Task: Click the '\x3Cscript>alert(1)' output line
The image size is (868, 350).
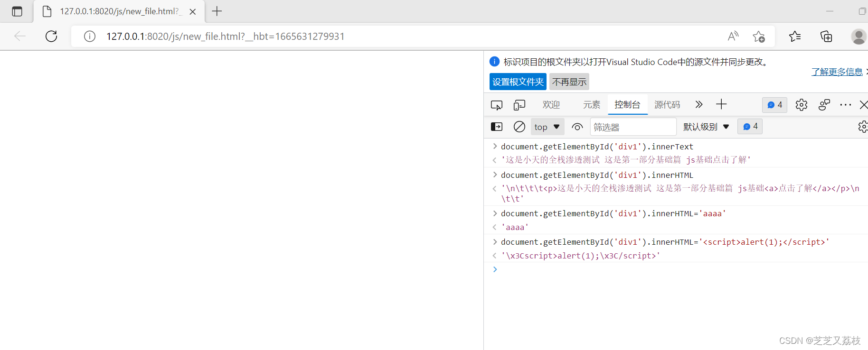Action: (581, 256)
